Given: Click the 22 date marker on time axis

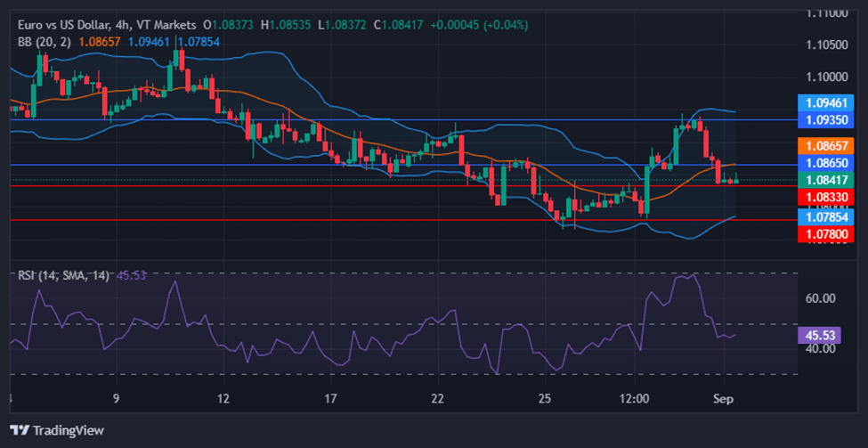Looking at the screenshot, I should pos(437,399).
